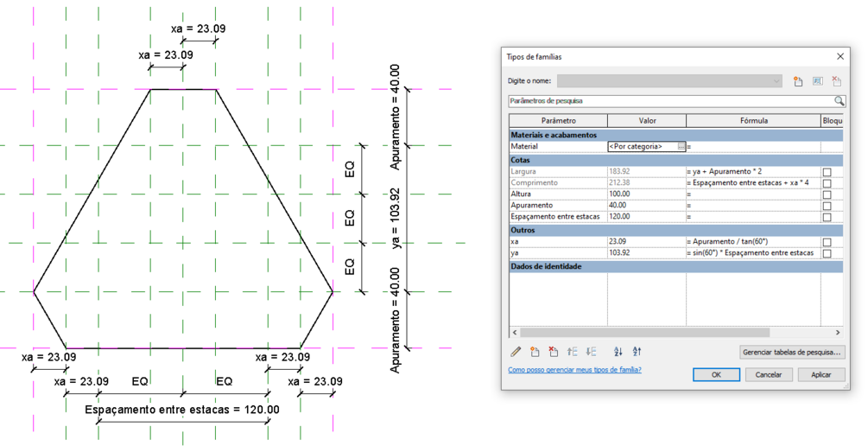Select the Espaçamento entre estacas = 120.00 dimension label
The height and width of the screenshot is (446, 868).
(x=182, y=410)
